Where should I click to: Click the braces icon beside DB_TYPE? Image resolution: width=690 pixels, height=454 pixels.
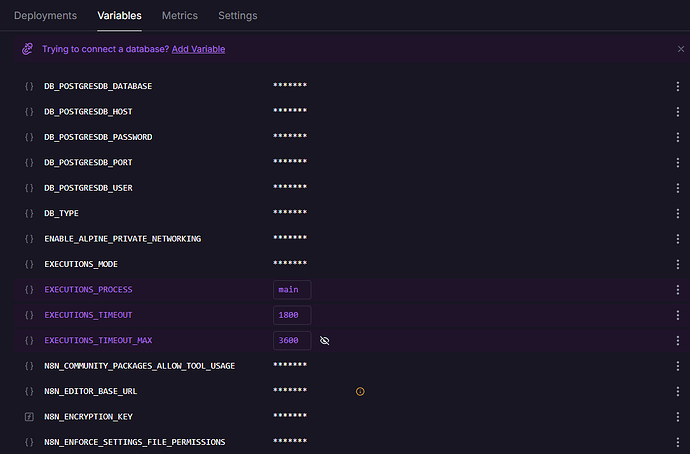[x=29, y=213]
